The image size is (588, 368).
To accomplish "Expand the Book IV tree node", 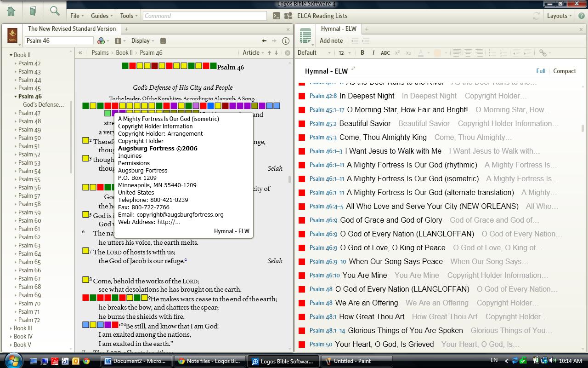I will tap(11, 337).
